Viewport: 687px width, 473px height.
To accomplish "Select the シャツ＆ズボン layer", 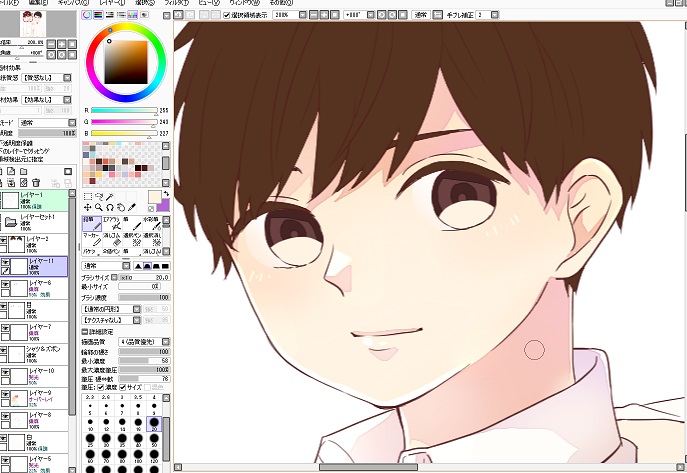I will 34,354.
